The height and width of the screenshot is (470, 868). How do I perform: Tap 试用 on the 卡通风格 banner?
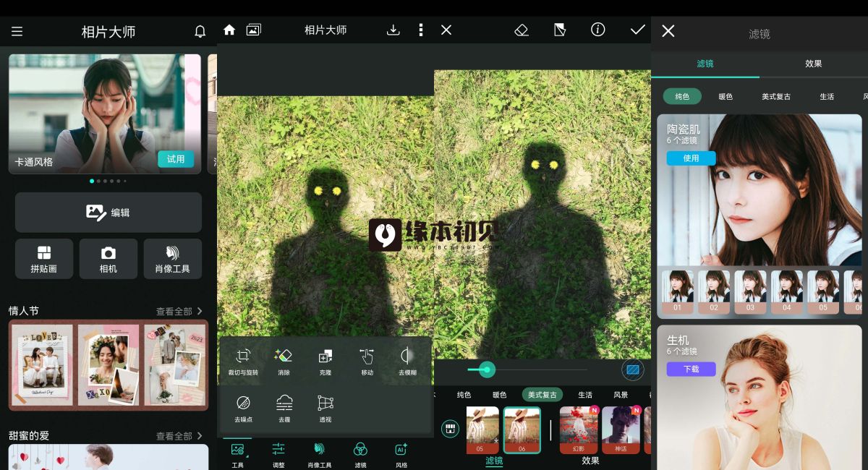[x=176, y=159]
